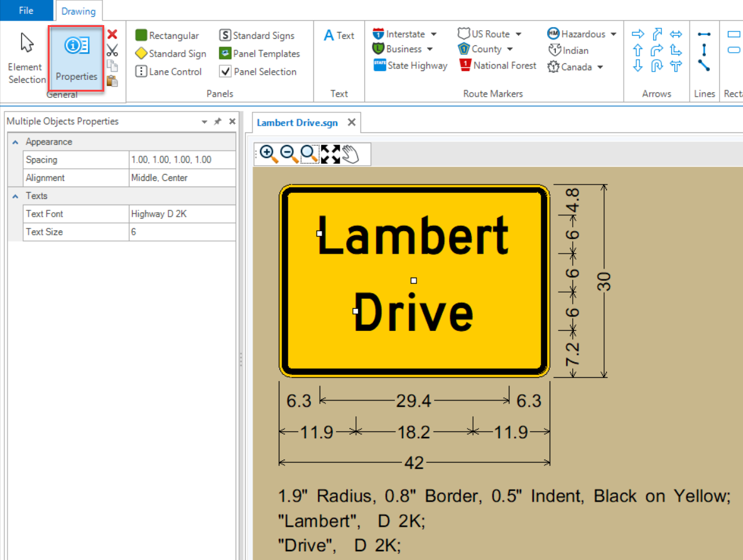Click the Text tool button
The image size is (743, 560).
[339, 36]
